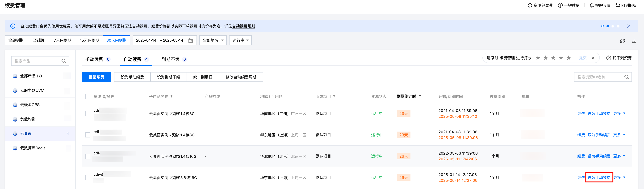This screenshot has height=189, width=644.
Task: Click 统一到期日 button
Action: click(203, 77)
